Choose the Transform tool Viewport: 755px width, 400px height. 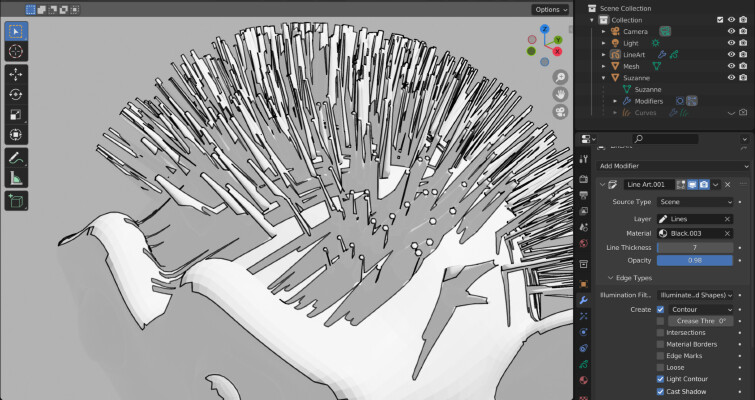16,135
